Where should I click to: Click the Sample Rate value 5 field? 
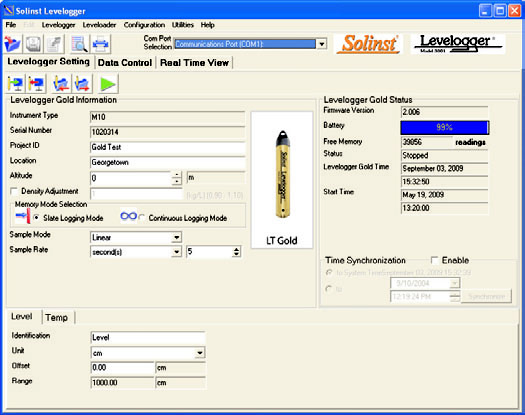click(x=209, y=252)
